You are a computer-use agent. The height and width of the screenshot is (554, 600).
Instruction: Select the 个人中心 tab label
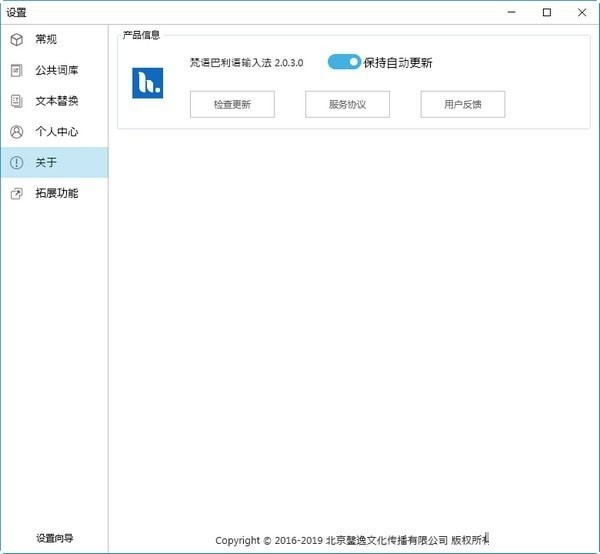tap(57, 132)
